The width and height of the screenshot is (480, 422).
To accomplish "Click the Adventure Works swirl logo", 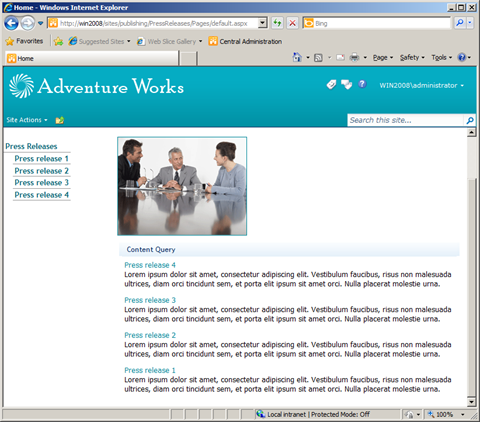I will point(21,86).
